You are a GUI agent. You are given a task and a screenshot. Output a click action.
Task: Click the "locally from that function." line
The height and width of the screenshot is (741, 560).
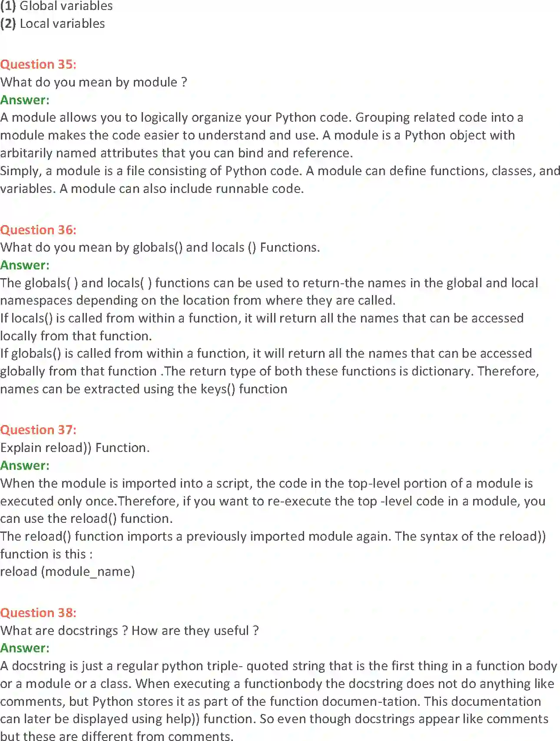click(x=76, y=336)
